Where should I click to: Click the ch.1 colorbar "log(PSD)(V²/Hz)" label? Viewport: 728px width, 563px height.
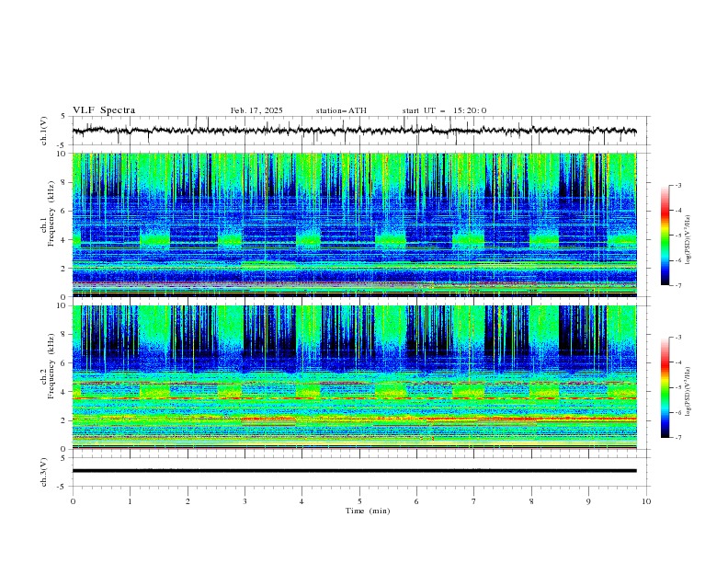(x=688, y=240)
